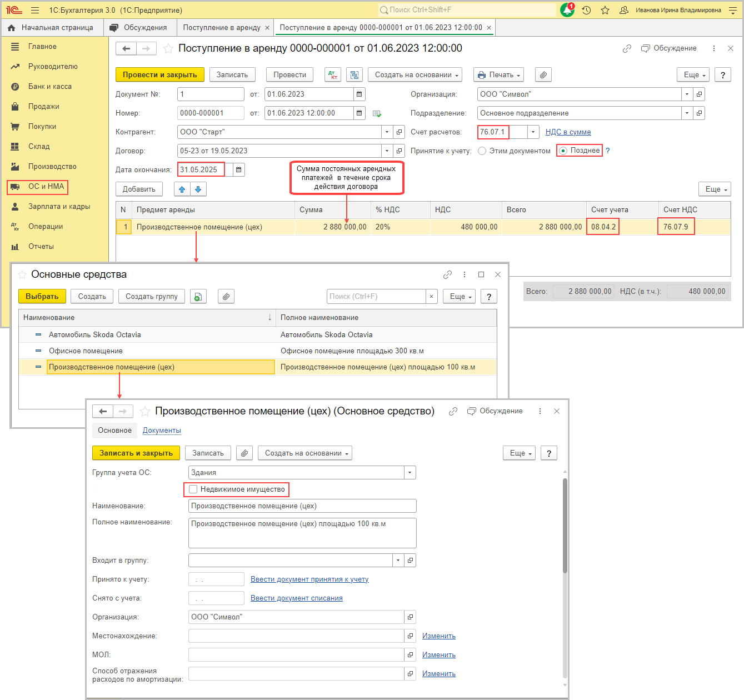Screen dimensions: 744x700
Task: Open calendar for Документ № date
Action: point(359,94)
